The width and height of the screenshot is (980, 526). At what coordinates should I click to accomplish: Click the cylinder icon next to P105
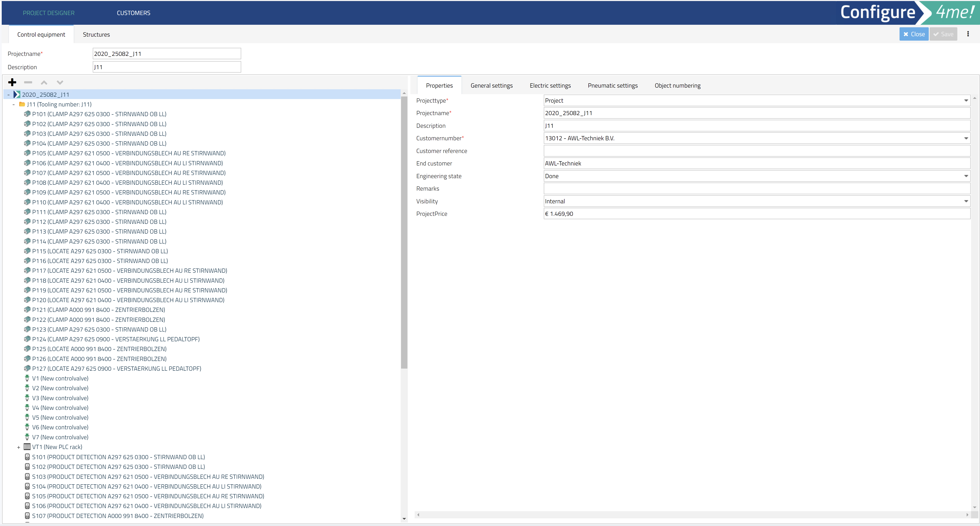tap(27, 153)
